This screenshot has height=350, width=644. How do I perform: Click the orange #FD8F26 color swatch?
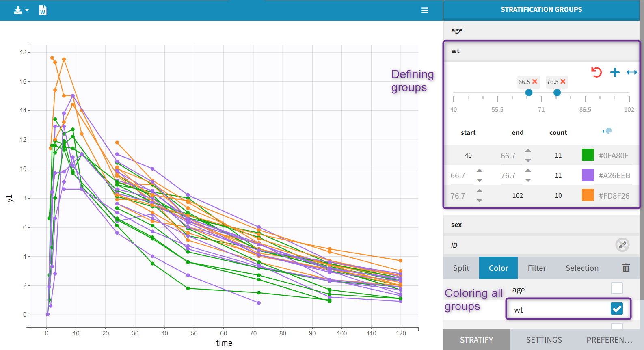588,195
